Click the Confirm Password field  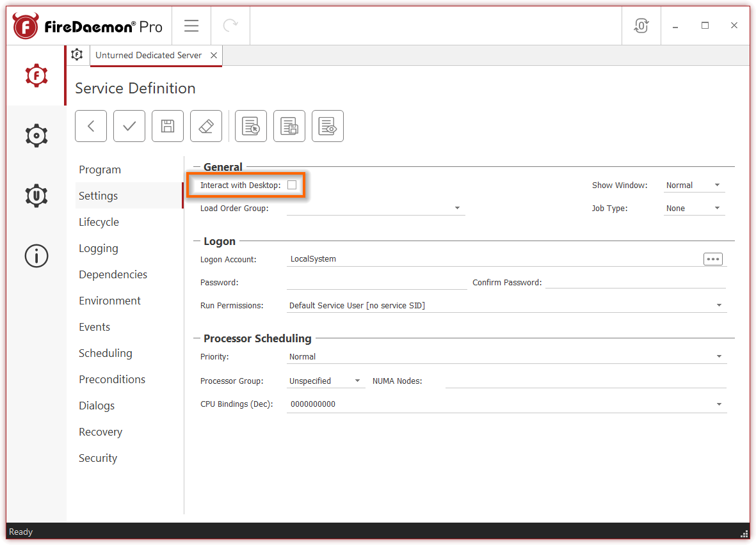click(636, 282)
